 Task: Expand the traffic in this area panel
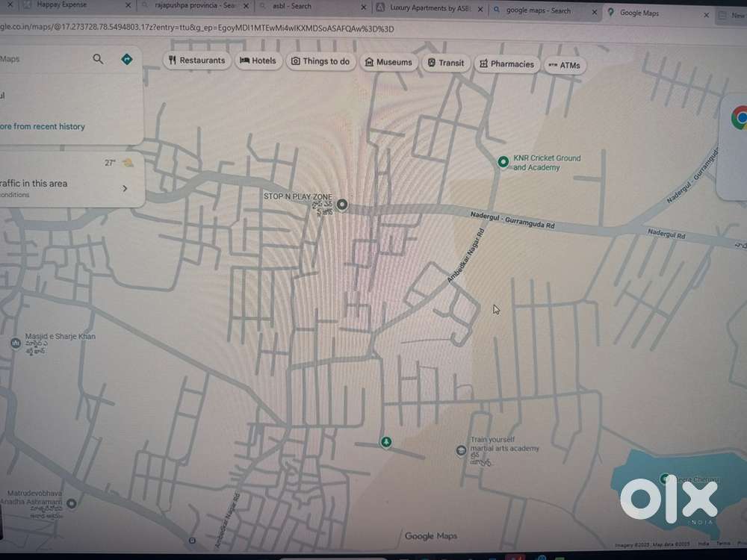125,188
